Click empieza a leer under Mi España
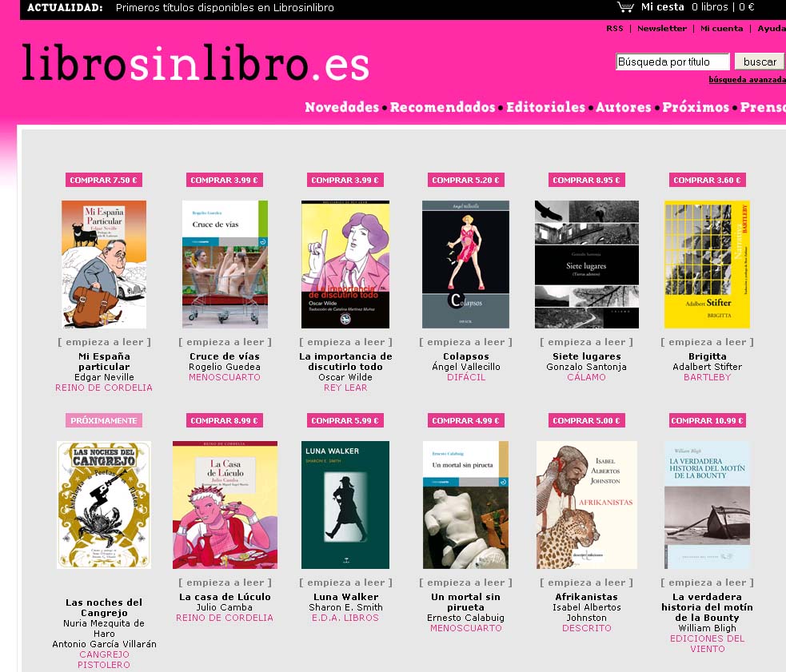Image resolution: width=786 pixels, height=672 pixels. pyautogui.click(x=104, y=342)
